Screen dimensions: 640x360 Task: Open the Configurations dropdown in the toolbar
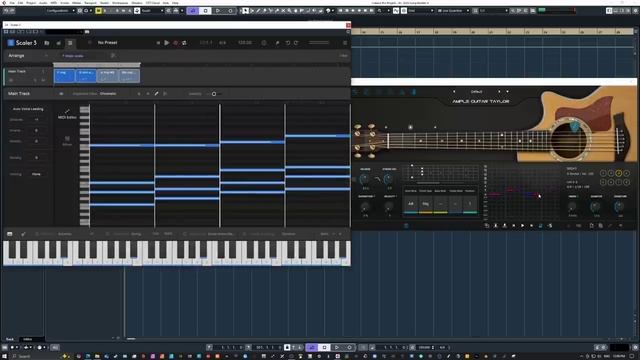(60, 11)
